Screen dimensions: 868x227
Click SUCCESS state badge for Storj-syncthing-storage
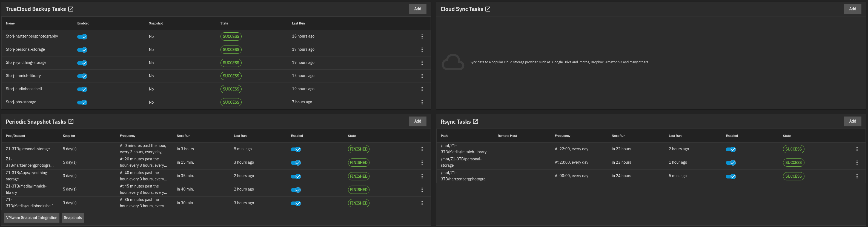click(231, 63)
